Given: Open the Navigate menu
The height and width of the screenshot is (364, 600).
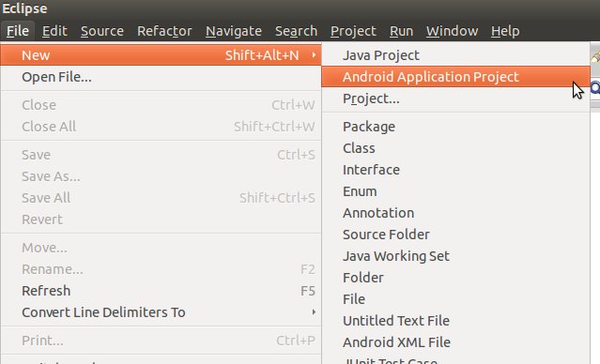Looking at the screenshot, I should tap(234, 31).
